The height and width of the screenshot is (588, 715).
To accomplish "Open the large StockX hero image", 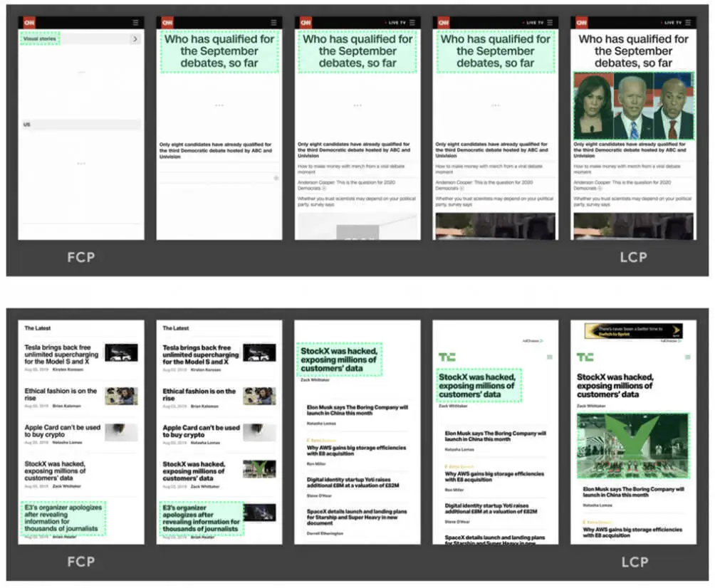I will tap(633, 446).
